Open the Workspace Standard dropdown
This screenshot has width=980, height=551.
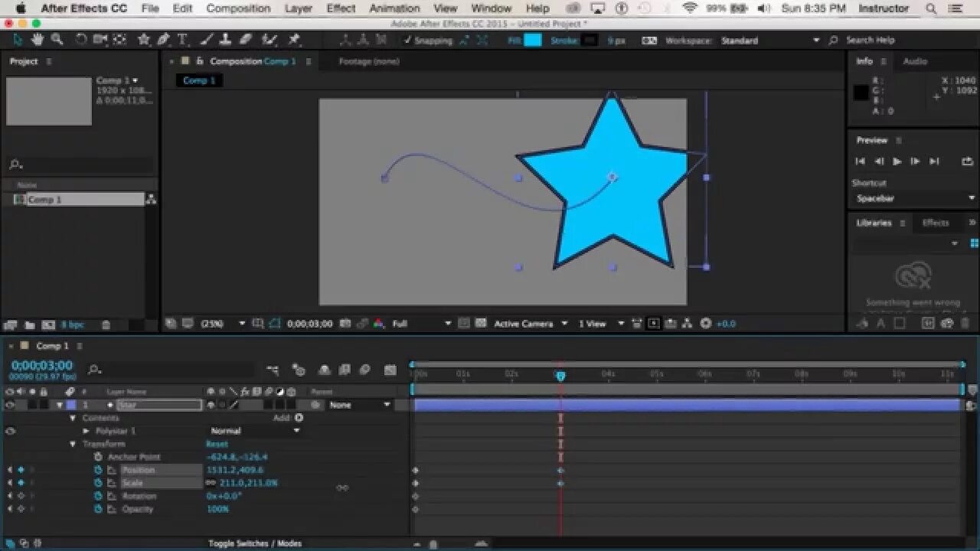click(x=769, y=41)
